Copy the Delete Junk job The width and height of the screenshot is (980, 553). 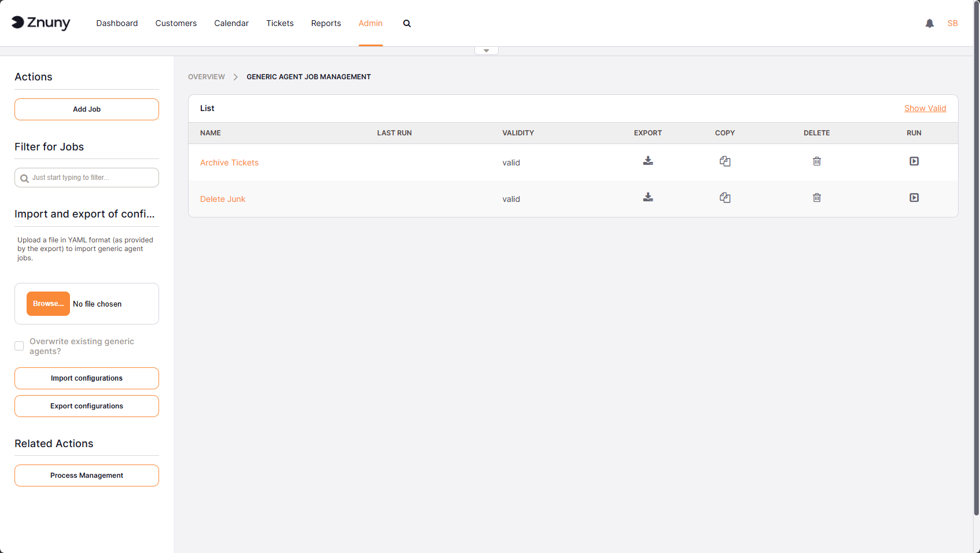[725, 197]
